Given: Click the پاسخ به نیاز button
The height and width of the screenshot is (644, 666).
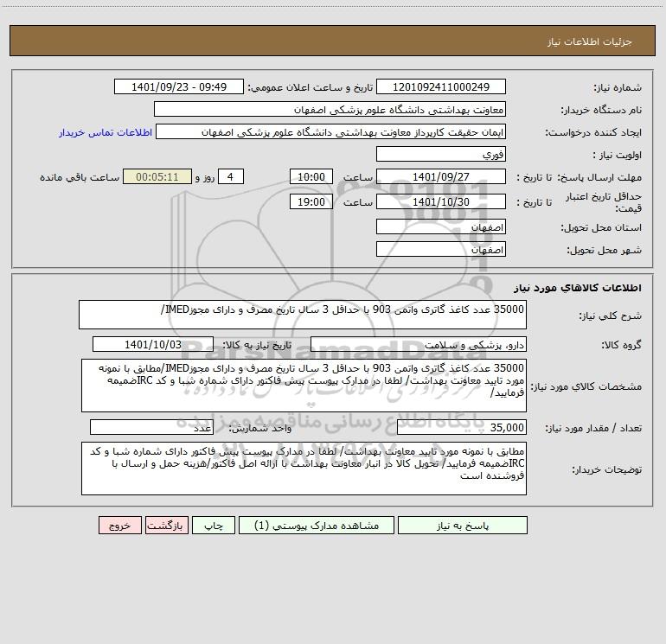Looking at the screenshot, I should pyautogui.click(x=463, y=525).
